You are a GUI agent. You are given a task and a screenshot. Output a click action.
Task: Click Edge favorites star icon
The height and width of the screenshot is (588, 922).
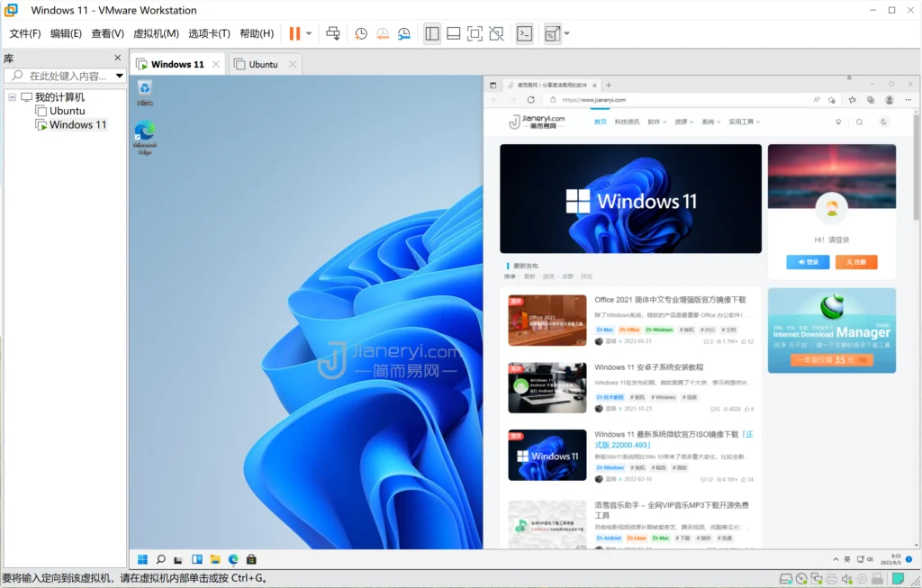[852, 100]
